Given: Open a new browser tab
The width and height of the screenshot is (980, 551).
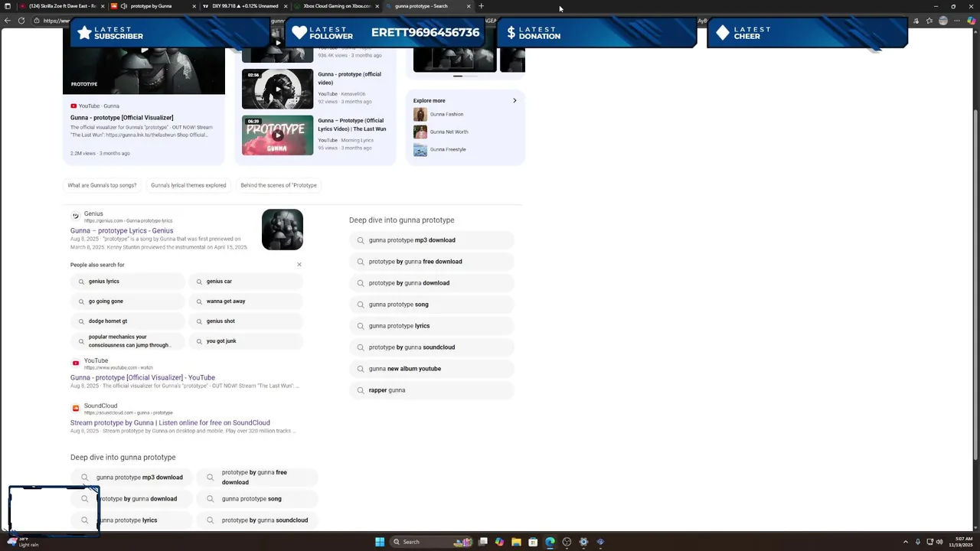Looking at the screenshot, I should point(481,6).
